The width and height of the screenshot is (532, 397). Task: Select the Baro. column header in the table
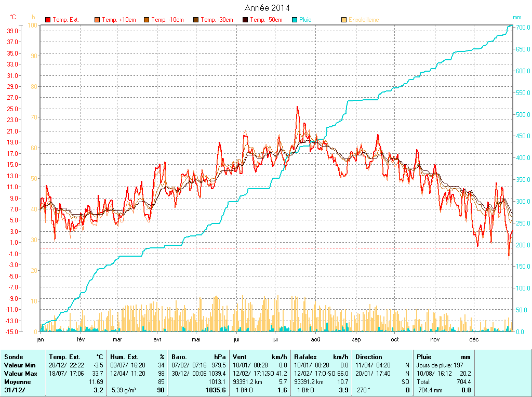[x=179, y=357]
